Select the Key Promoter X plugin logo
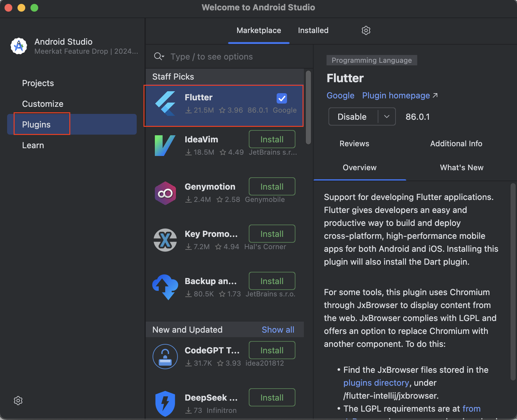The image size is (517, 420). coord(165,240)
